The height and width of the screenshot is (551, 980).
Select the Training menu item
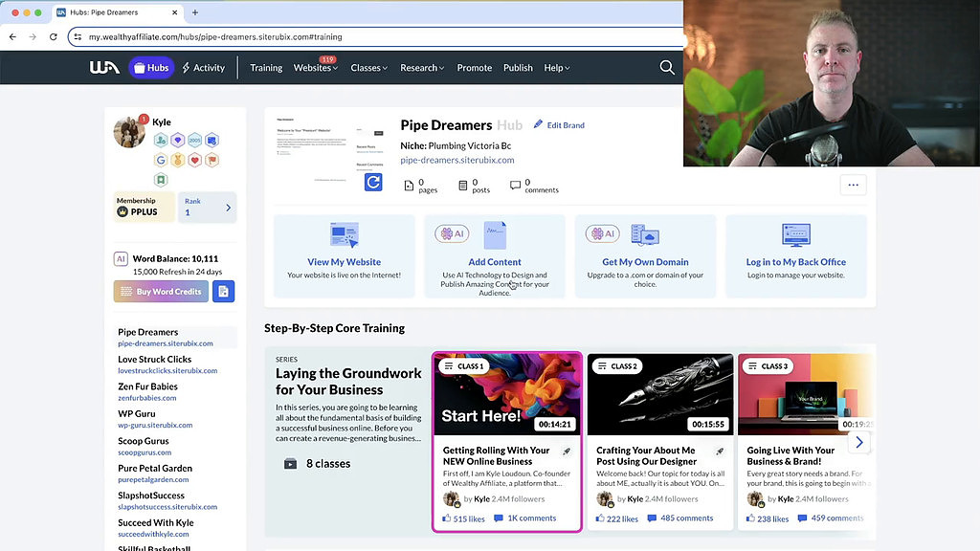pyautogui.click(x=265, y=68)
